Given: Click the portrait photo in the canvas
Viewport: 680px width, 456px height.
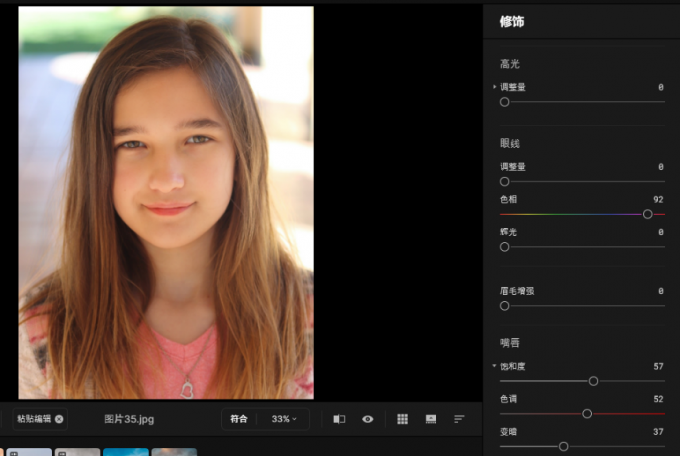Looking at the screenshot, I should 166,202.
